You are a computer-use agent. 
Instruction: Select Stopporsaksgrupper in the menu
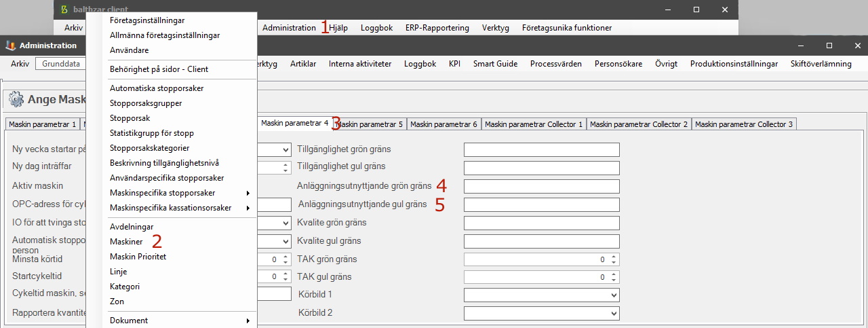coord(146,103)
